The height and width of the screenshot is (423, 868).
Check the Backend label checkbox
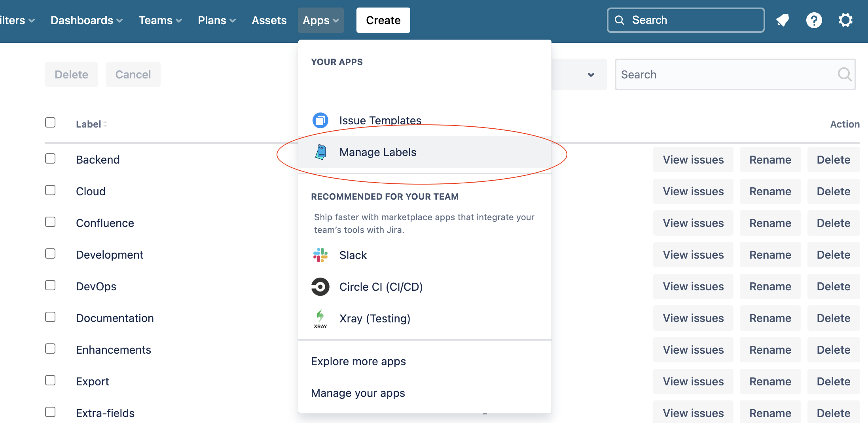click(x=50, y=158)
